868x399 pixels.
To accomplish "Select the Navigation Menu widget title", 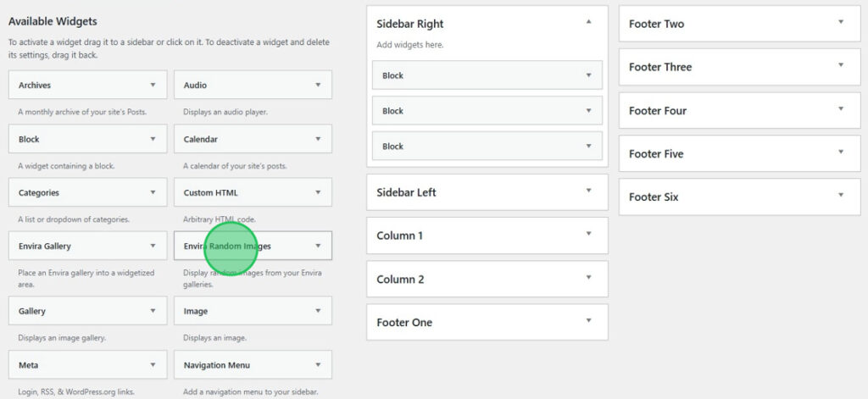I will click(216, 365).
